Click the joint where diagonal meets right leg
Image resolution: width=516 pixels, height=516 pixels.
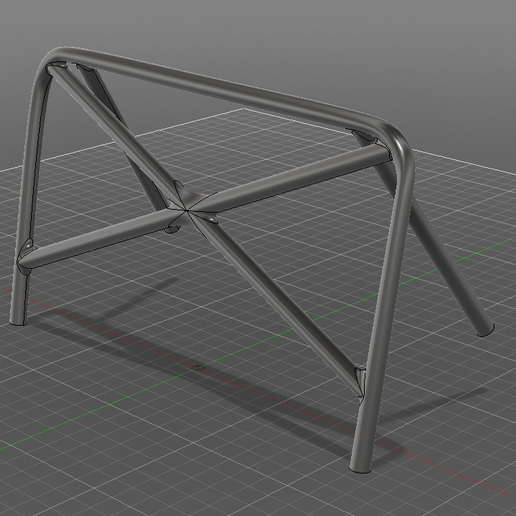tap(361, 383)
